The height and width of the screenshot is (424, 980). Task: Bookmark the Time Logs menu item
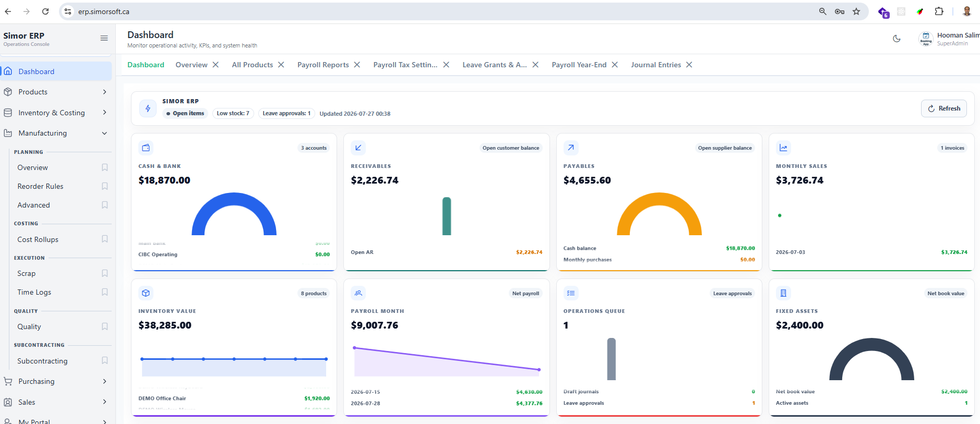[x=104, y=292]
